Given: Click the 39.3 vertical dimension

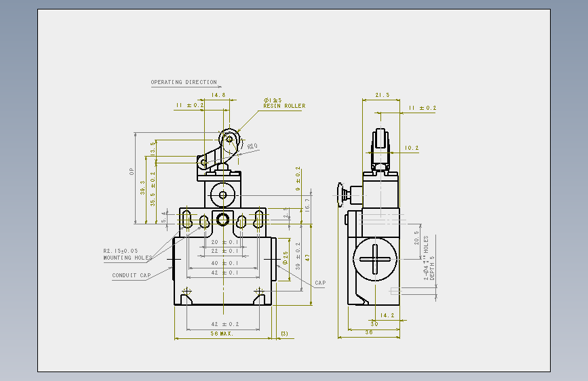Looking at the screenshot, I should click(x=142, y=188).
